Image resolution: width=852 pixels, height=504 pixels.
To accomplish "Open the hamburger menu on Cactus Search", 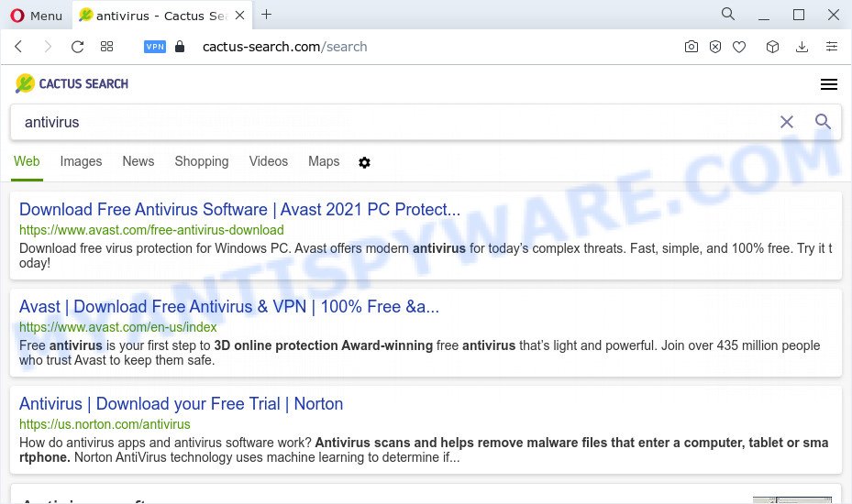I will (x=829, y=84).
